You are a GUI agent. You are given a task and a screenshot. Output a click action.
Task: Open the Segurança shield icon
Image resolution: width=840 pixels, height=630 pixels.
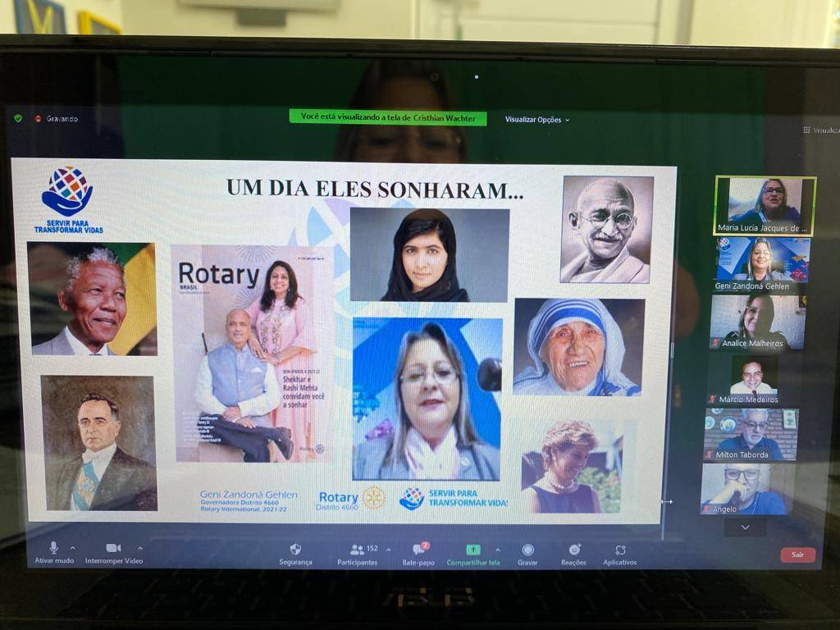(x=295, y=550)
